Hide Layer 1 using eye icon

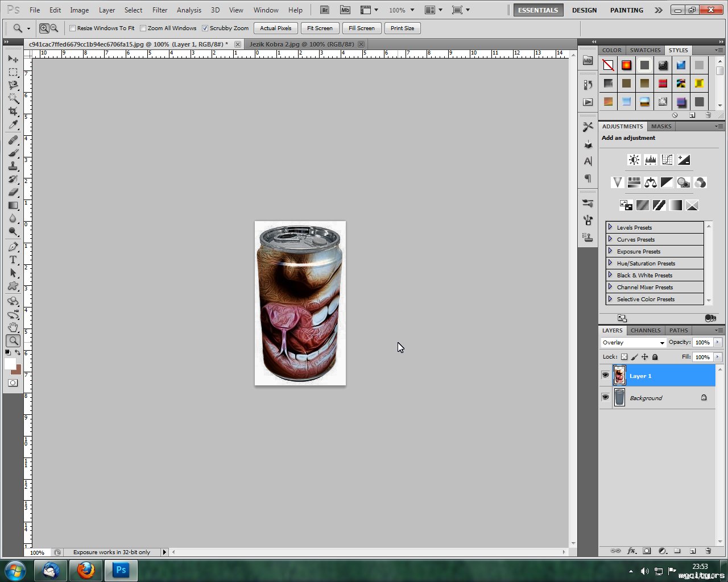[x=605, y=376]
